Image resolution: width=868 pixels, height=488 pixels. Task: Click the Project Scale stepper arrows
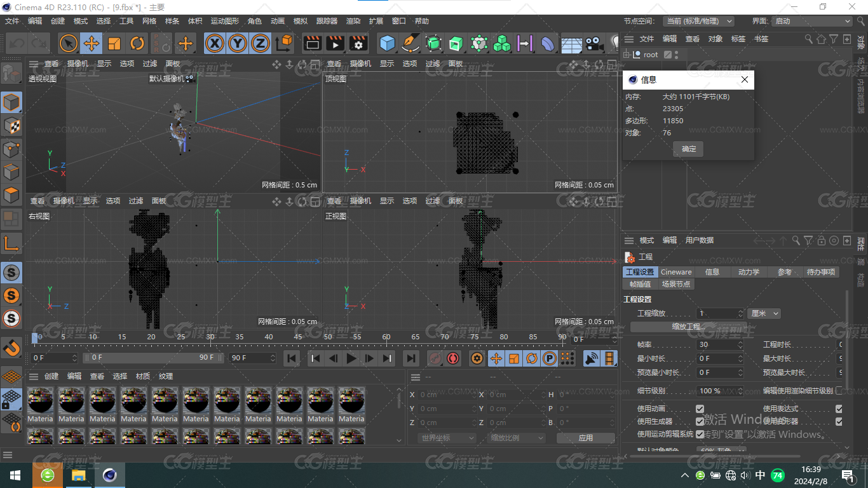click(740, 313)
